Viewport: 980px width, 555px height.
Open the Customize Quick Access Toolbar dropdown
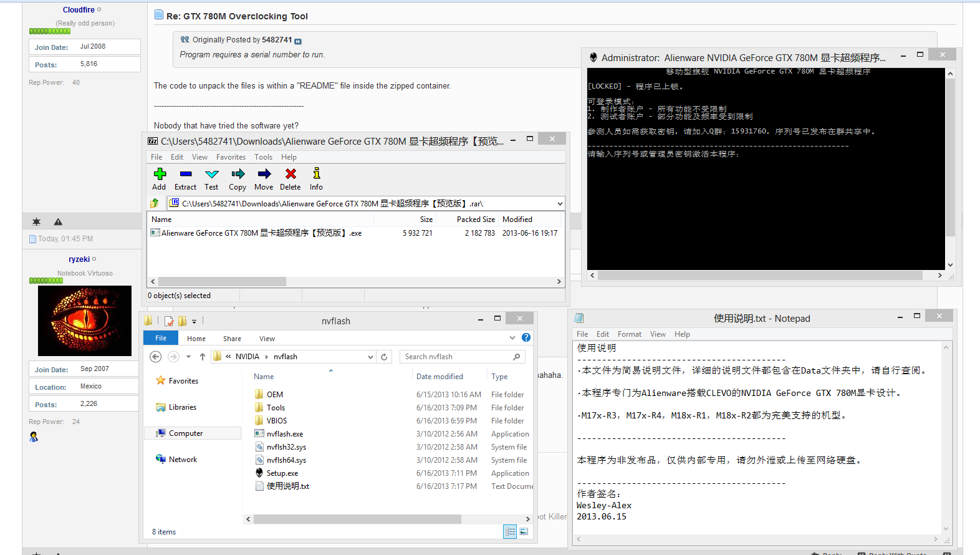(x=194, y=322)
